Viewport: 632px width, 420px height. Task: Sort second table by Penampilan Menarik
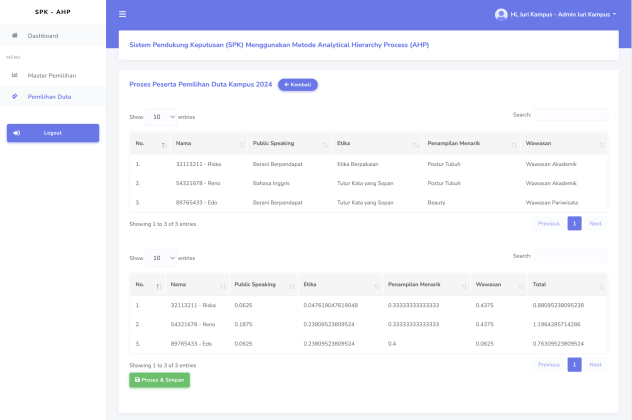(425, 285)
